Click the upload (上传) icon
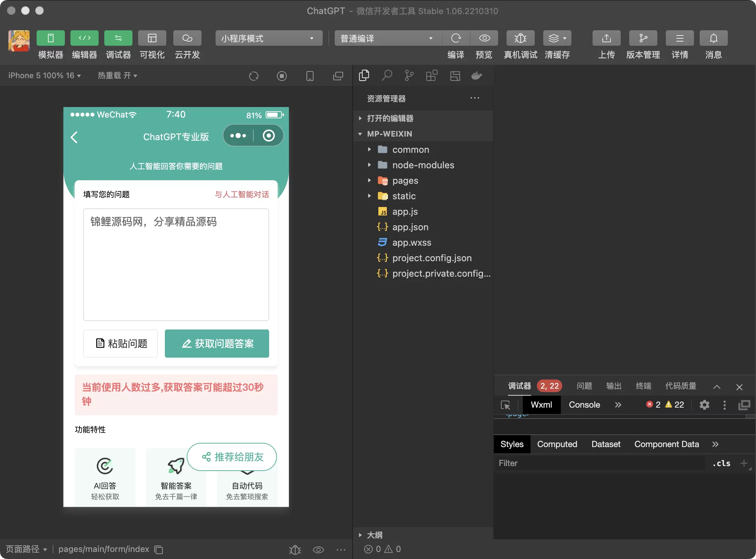Viewport: 756px width, 559px height. tap(606, 38)
